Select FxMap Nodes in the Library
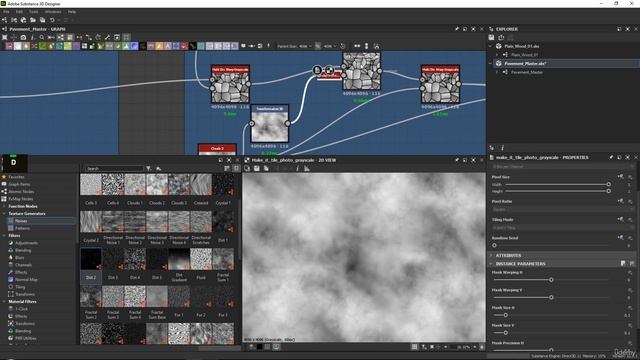The height and width of the screenshot is (360, 640). (x=21, y=199)
